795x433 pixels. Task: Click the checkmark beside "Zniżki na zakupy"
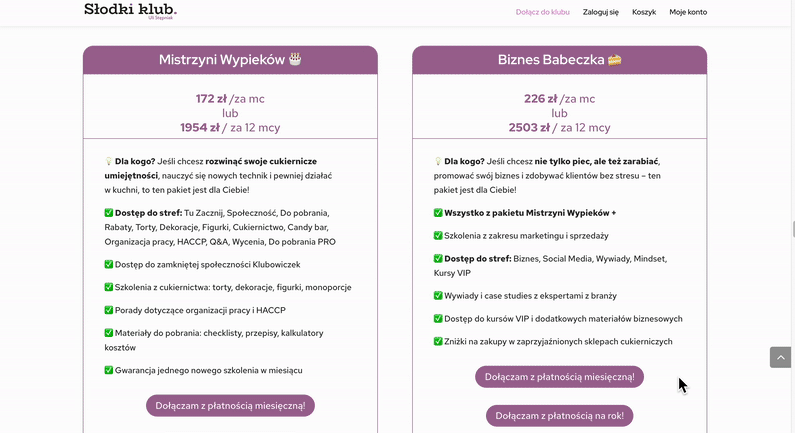(x=438, y=342)
